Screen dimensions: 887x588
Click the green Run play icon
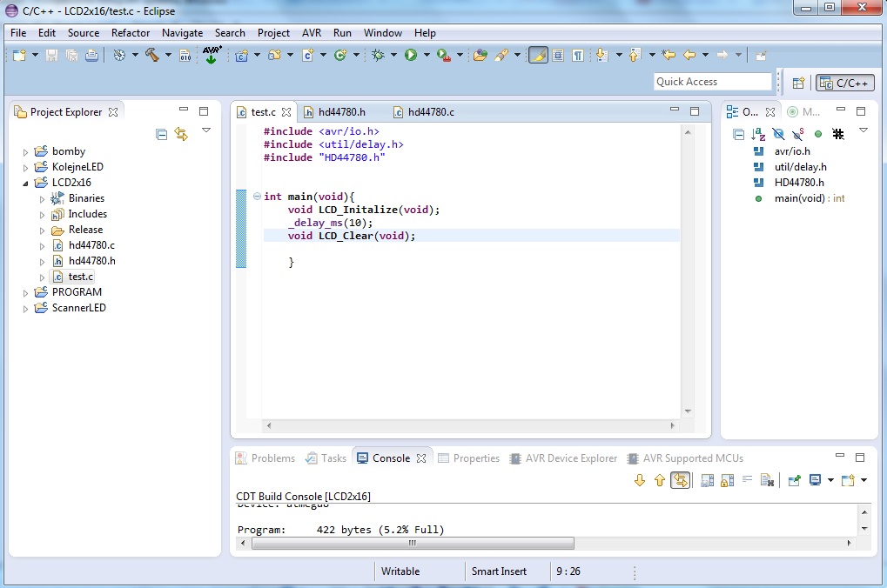(x=411, y=55)
